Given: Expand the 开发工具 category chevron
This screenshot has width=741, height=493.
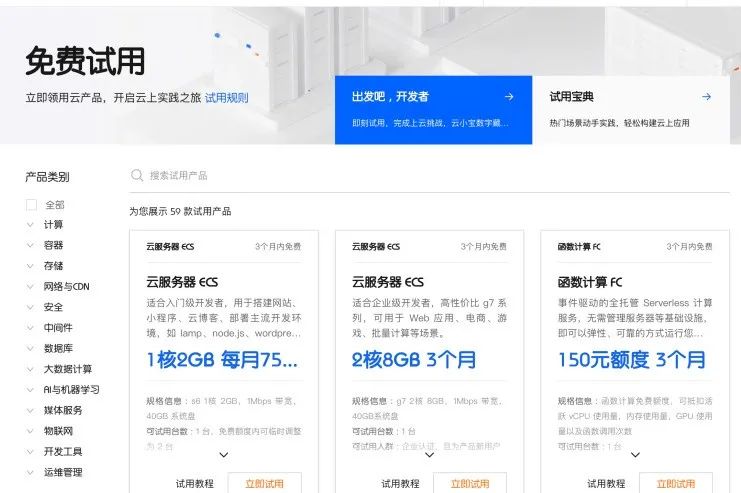Looking at the screenshot, I should (x=30, y=451).
